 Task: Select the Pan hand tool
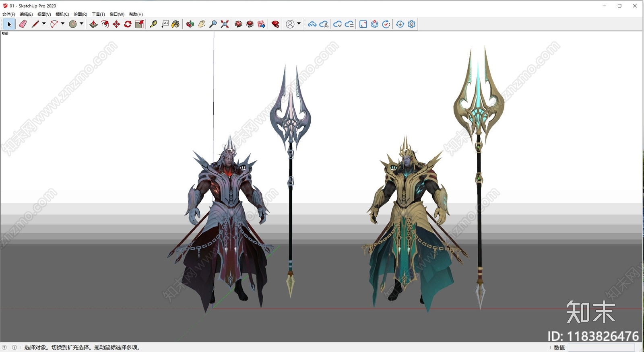click(202, 24)
